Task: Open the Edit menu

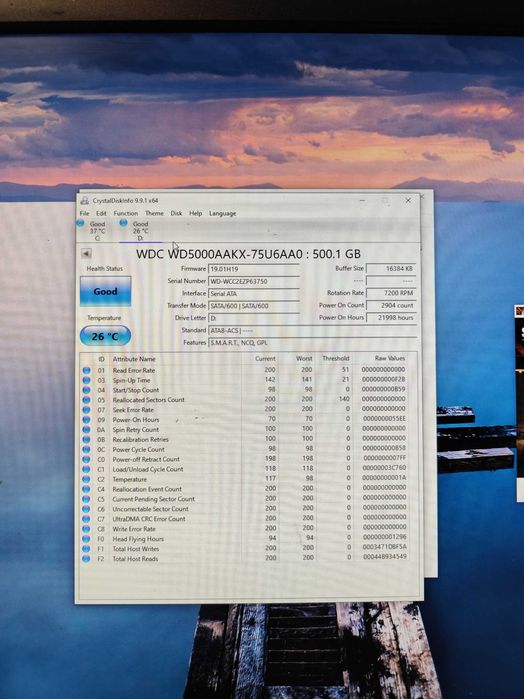Action: 101,214
